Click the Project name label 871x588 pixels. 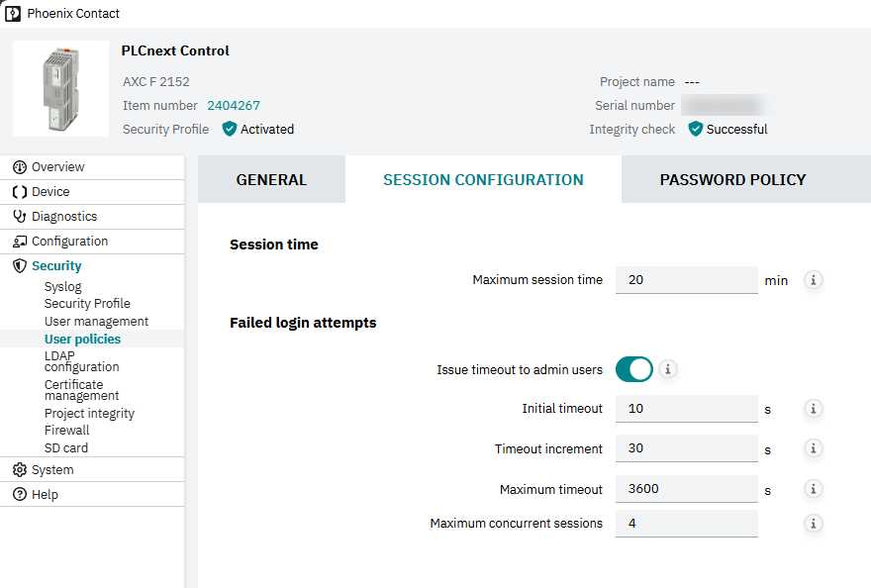click(x=637, y=82)
